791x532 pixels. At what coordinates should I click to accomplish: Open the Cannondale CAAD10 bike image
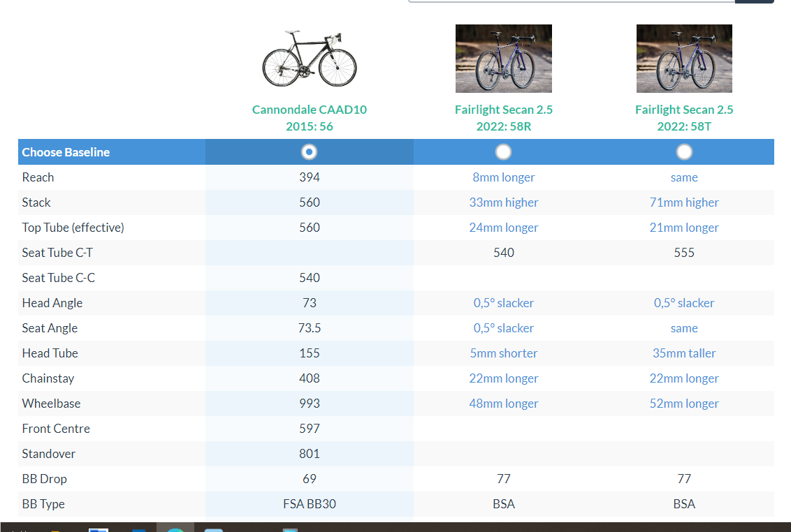pyautogui.click(x=309, y=59)
